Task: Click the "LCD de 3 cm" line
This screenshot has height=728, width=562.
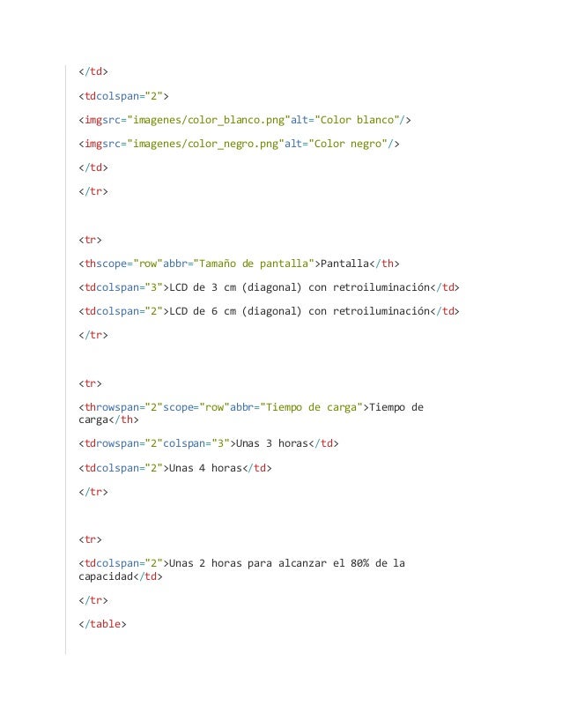Action: point(270,287)
